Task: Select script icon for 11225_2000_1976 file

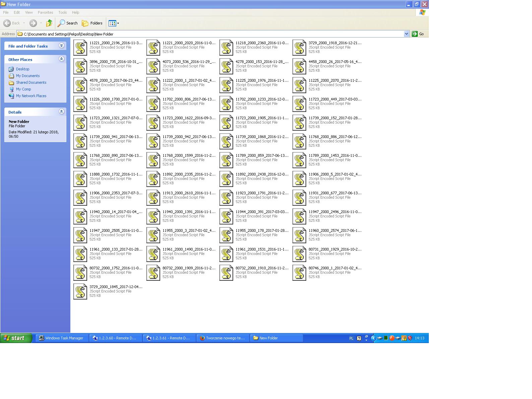Action: tap(226, 85)
